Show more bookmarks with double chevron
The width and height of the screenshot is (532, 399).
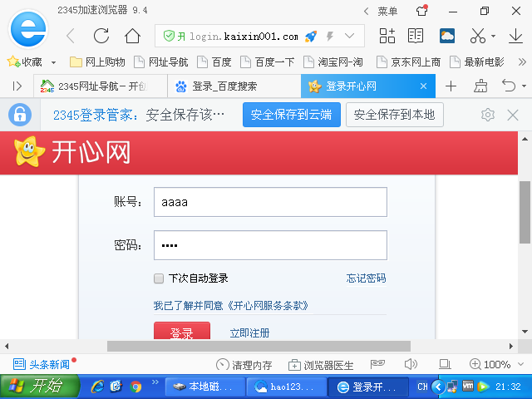coord(522,62)
